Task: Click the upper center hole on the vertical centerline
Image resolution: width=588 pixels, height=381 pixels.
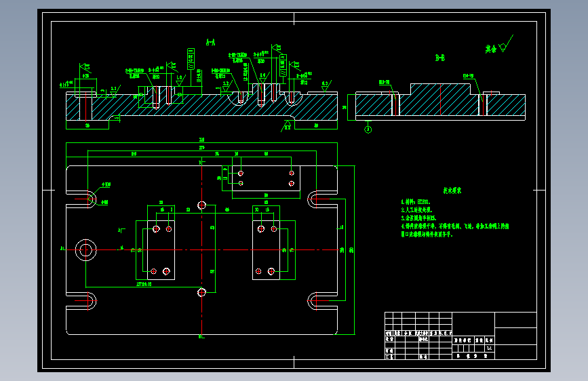Action: click(201, 205)
